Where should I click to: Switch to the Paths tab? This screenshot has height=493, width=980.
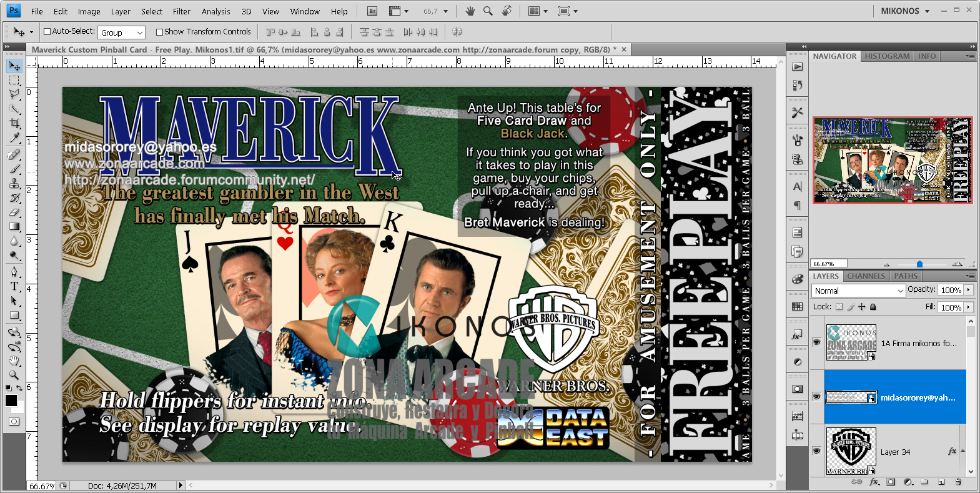tap(906, 276)
